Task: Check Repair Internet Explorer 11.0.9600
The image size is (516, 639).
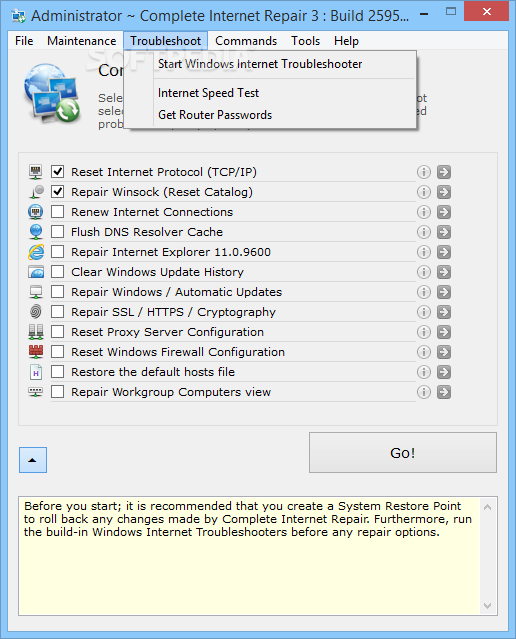Action: [57, 251]
